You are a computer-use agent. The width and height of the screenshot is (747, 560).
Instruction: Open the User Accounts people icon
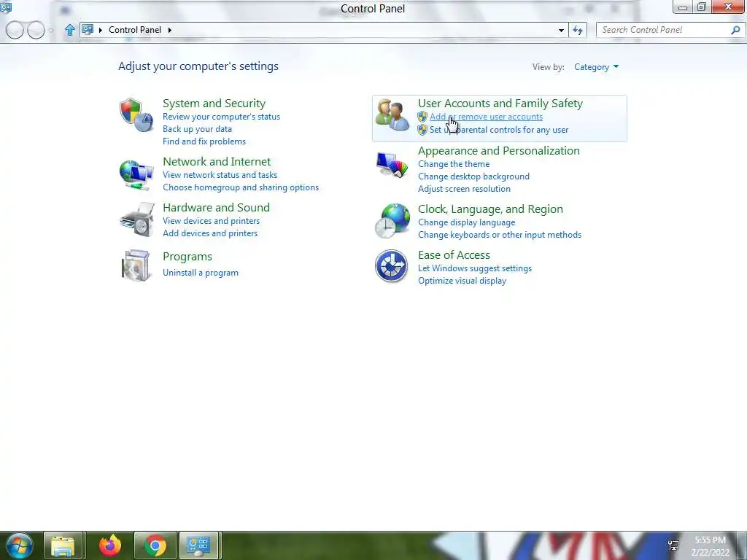pyautogui.click(x=392, y=114)
